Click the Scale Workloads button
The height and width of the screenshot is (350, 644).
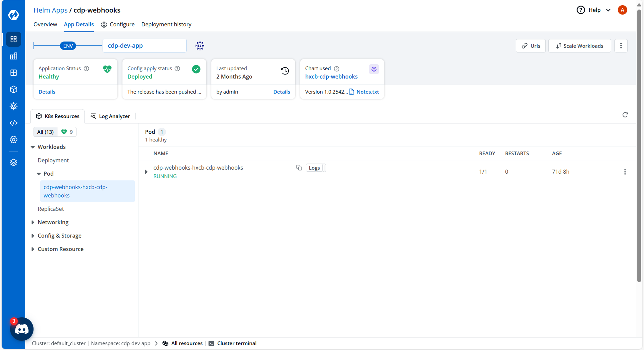(580, 46)
